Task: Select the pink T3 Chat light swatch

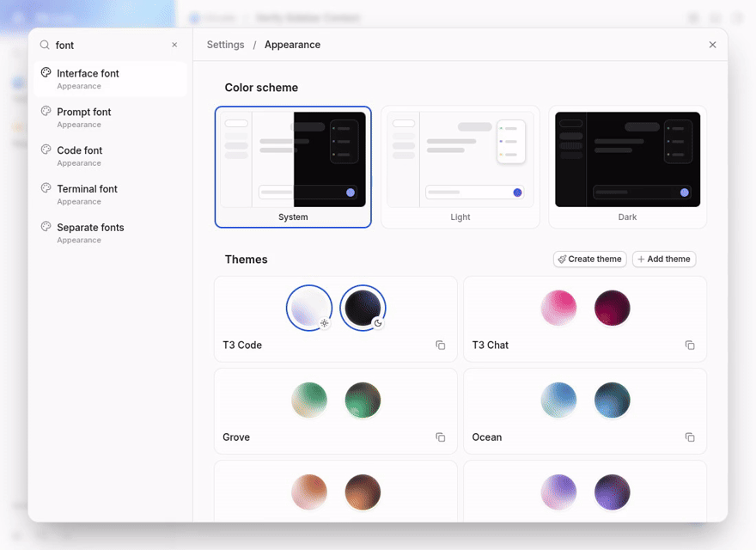Action: coord(558,308)
